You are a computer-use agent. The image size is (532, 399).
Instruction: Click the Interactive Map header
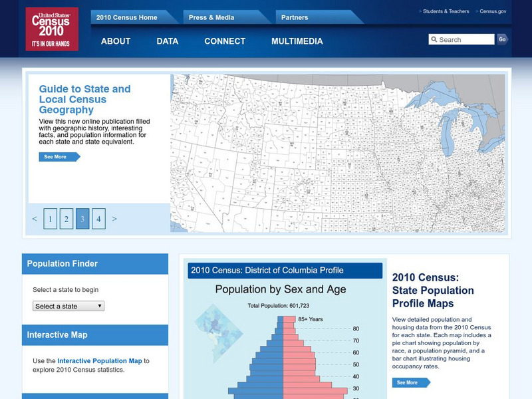(95, 335)
